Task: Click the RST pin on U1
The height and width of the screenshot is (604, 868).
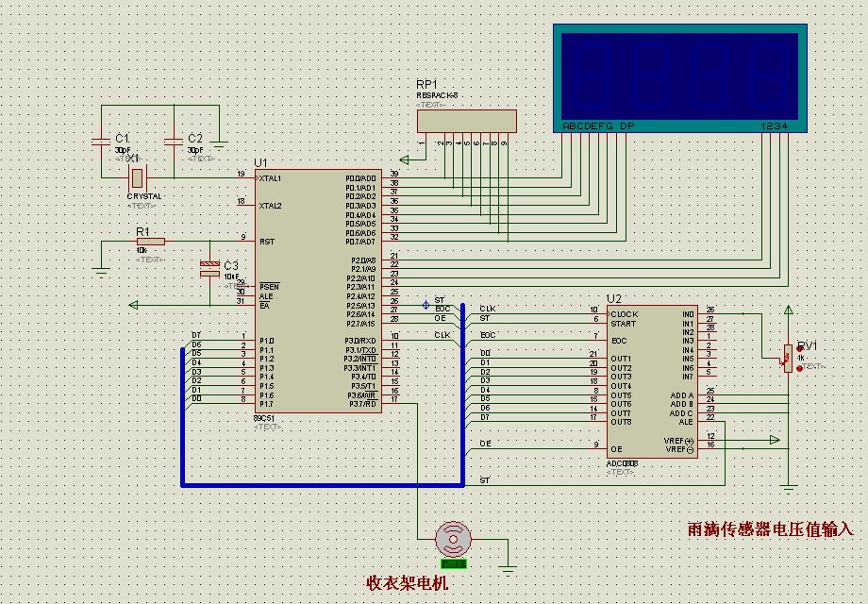Action: pos(267,242)
